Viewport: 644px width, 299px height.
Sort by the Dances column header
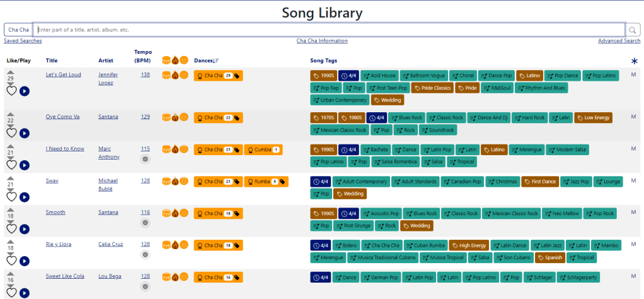click(204, 61)
